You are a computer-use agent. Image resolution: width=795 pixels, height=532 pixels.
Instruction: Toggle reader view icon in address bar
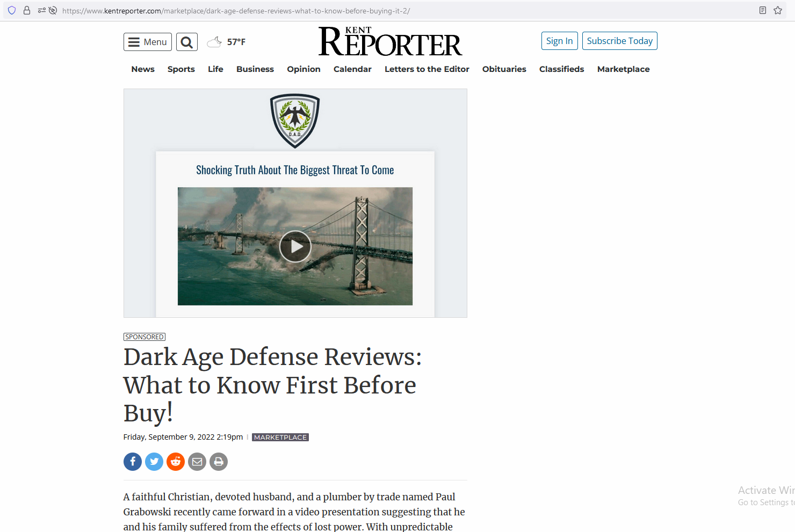click(763, 11)
